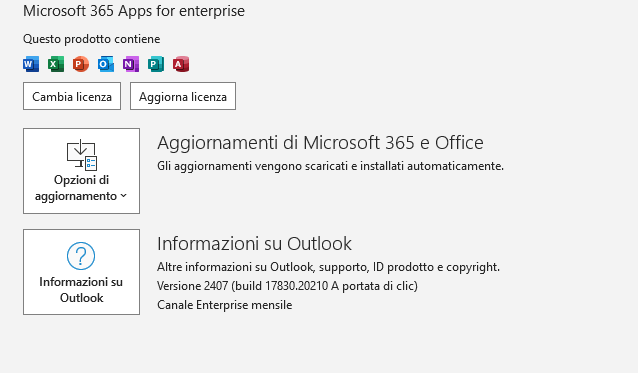Open the Cambia licenza button
This screenshot has width=638, height=373.
click(72, 96)
